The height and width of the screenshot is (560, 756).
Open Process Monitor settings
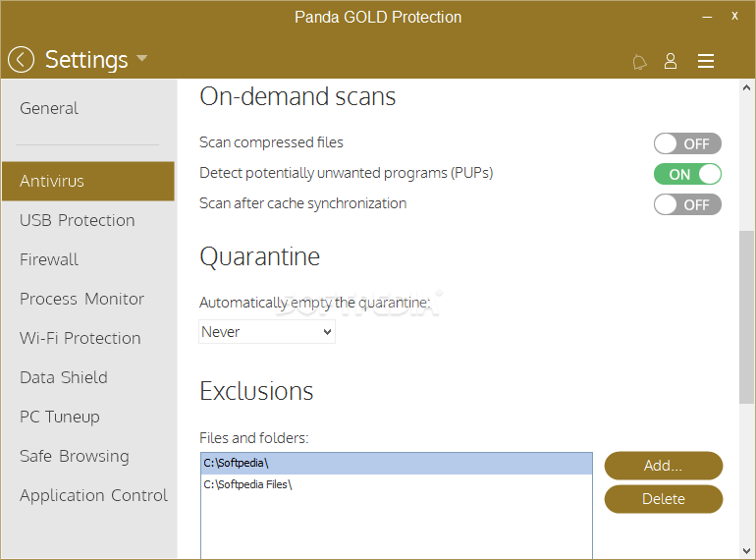pyautogui.click(x=81, y=299)
